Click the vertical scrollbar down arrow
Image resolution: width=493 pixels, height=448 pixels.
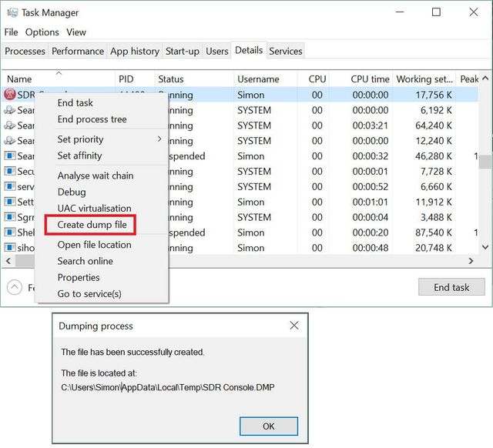tap(485, 247)
